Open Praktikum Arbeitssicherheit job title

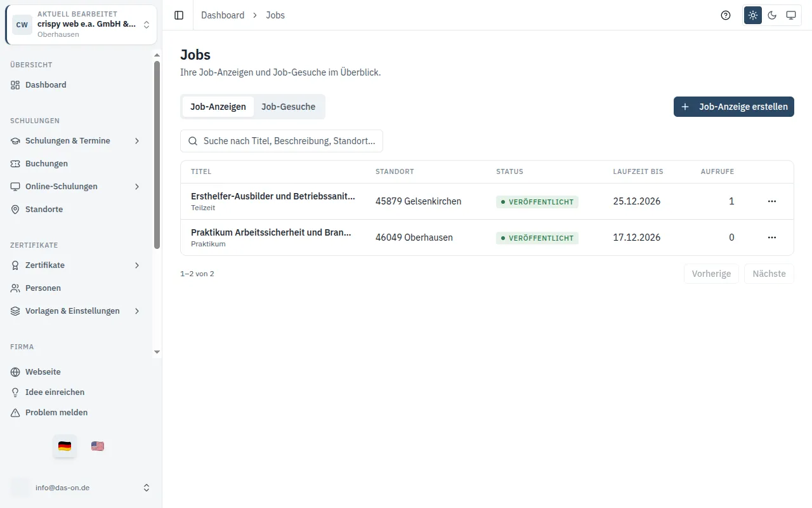tap(271, 232)
